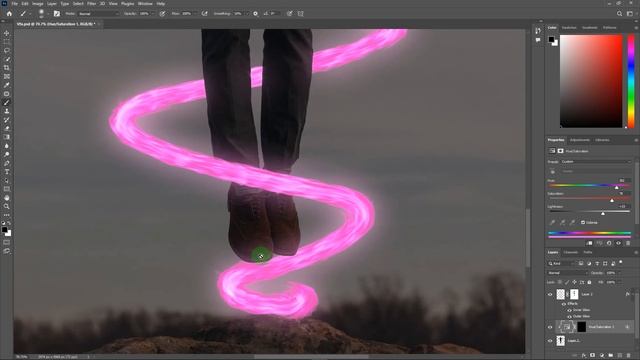Adjust the Hue slider handle
640x360 pixels.
click(x=617, y=187)
